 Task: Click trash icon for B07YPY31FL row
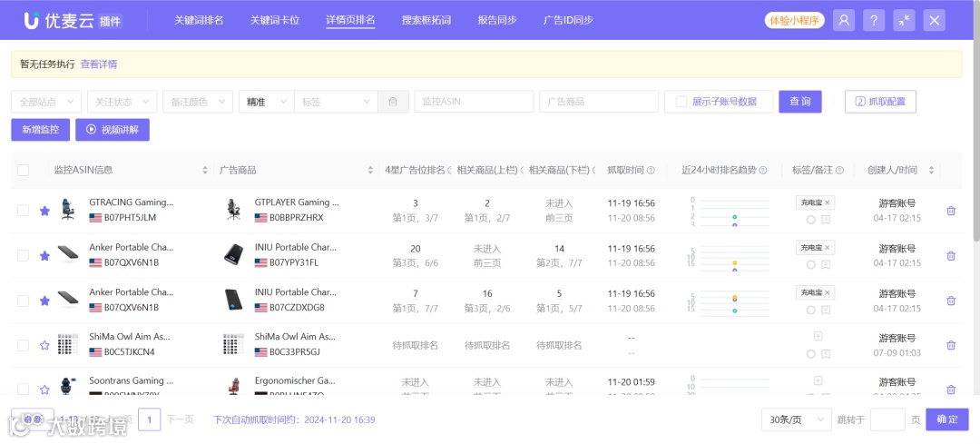951,255
